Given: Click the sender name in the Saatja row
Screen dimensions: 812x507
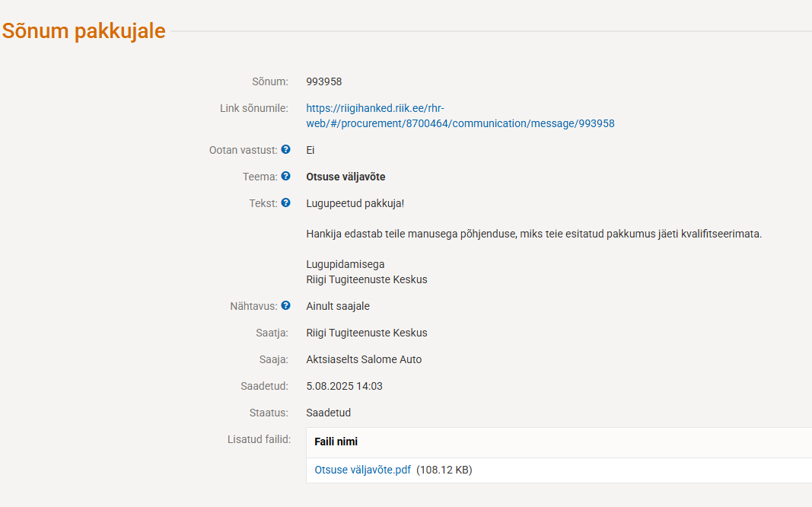Looking at the screenshot, I should point(366,333).
